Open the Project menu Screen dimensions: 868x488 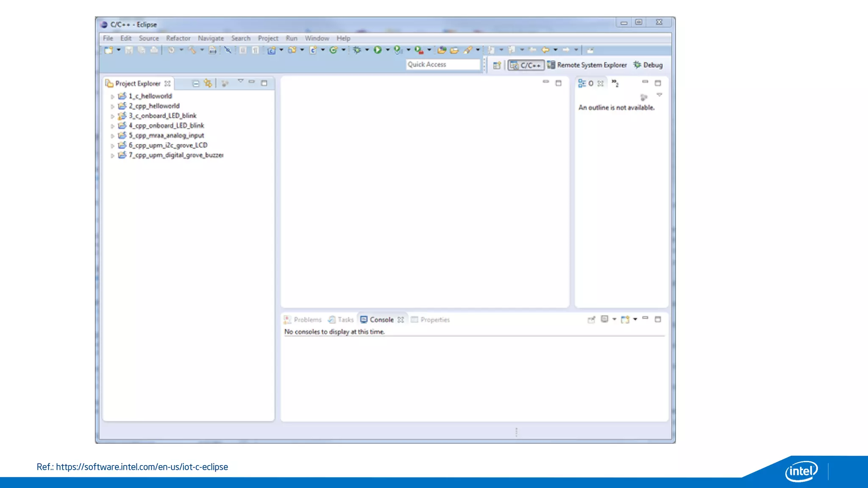click(268, 38)
